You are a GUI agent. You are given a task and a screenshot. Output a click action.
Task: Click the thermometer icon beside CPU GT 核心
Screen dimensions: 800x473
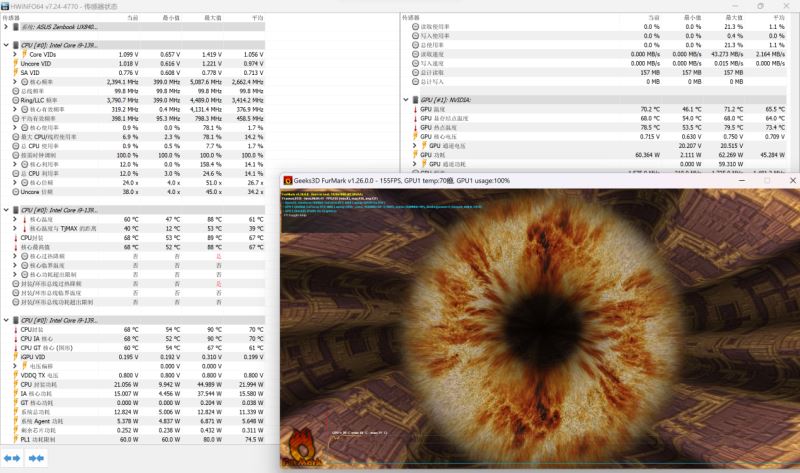point(16,348)
